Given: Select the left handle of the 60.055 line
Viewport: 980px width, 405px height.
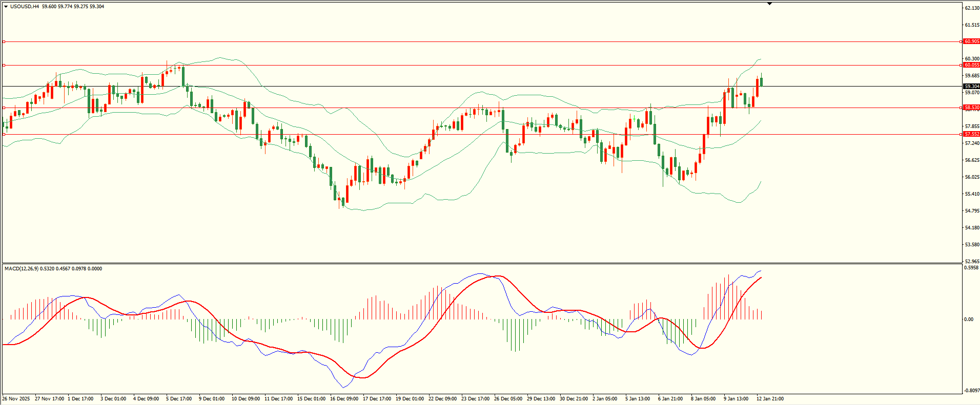Looking at the screenshot, I should pos(4,65).
